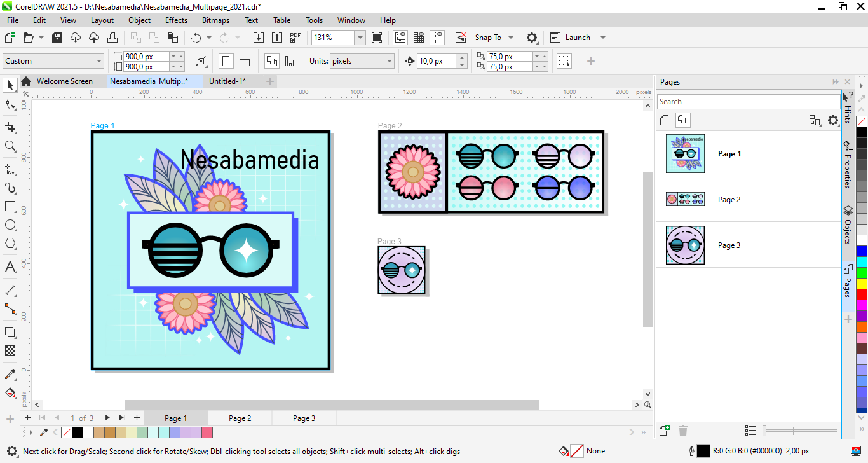
Task: Toggle landscape page orientation
Action: point(245,62)
